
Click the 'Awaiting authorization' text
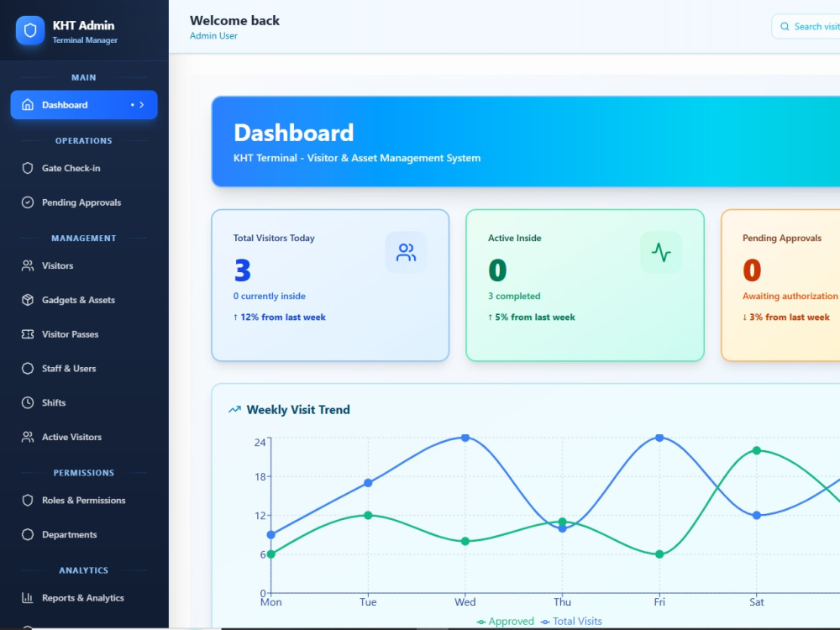pos(790,297)
